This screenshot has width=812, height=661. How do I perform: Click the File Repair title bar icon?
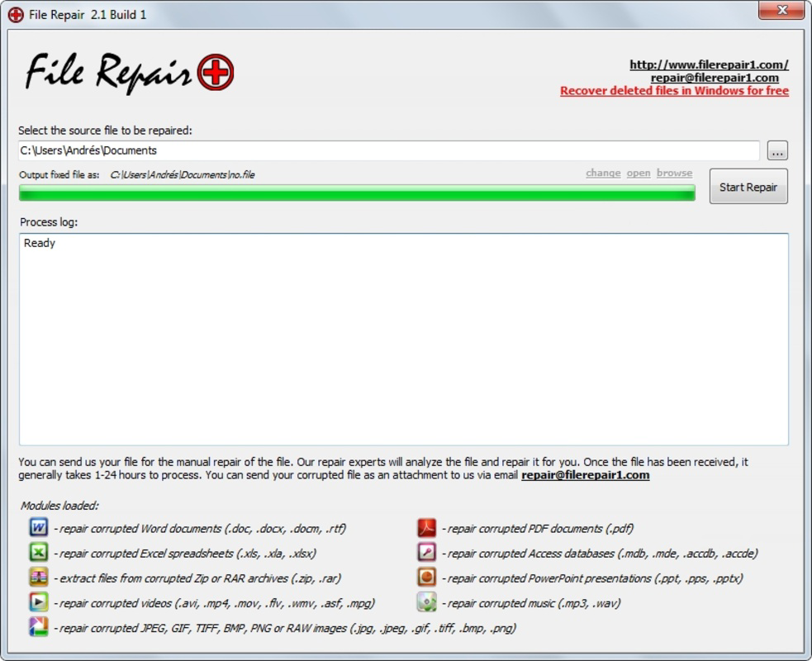click(16, 15)
